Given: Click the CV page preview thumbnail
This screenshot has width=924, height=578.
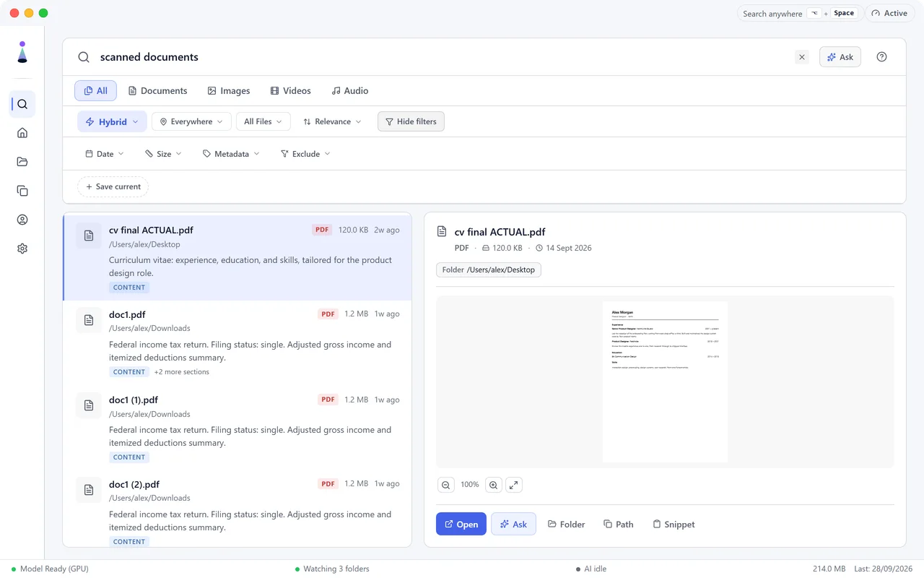Looking at the screenshot, I should (x=665, y=381).
